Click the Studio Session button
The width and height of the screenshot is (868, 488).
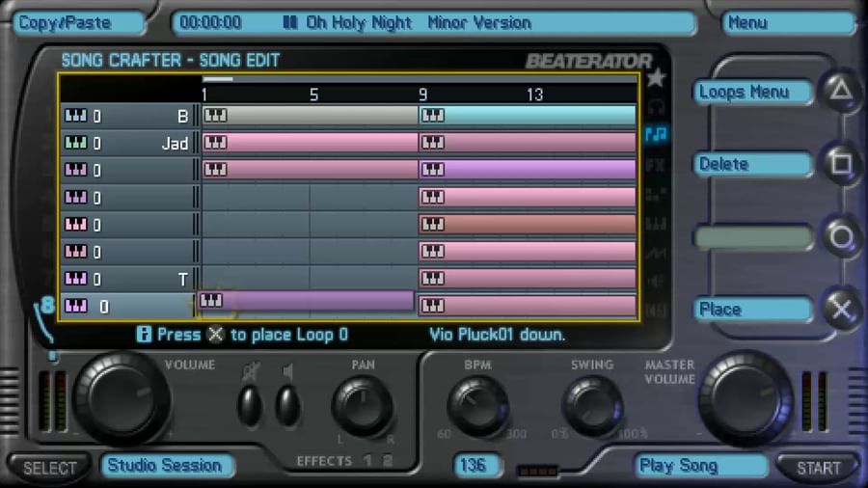tap(167, 465)
